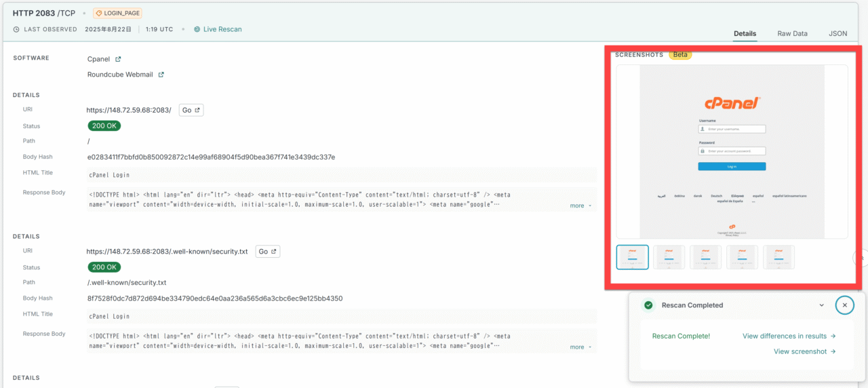Click the HTTP 2083 /TCP heading

[45, 13]
